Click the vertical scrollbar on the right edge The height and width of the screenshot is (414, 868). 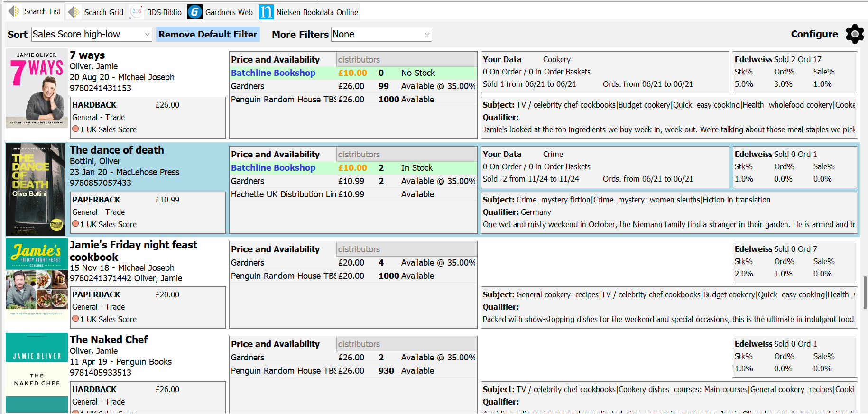865,292
